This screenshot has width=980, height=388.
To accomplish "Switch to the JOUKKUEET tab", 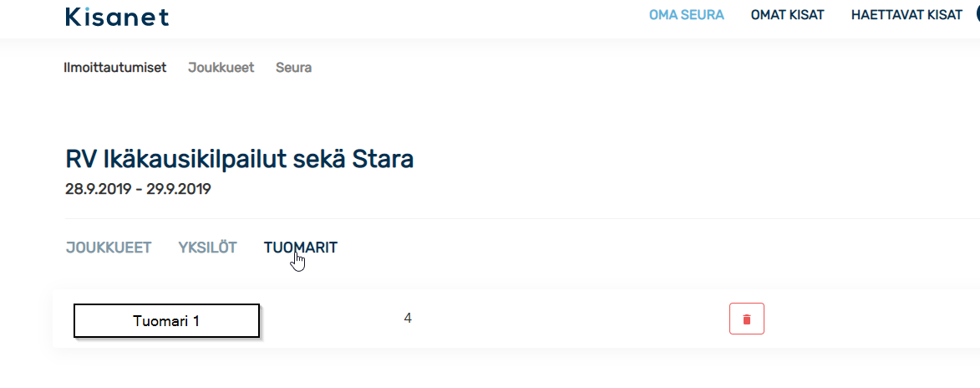I will pos(108,248).
